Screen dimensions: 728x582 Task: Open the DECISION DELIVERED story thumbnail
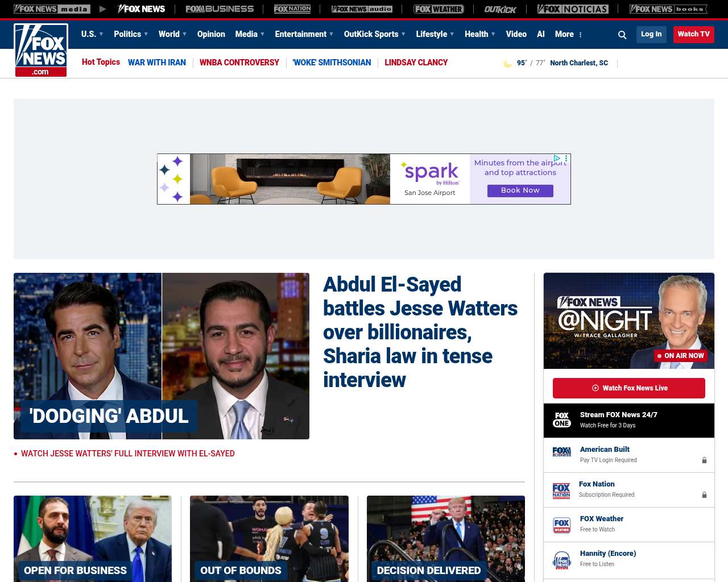coord(446,539)
